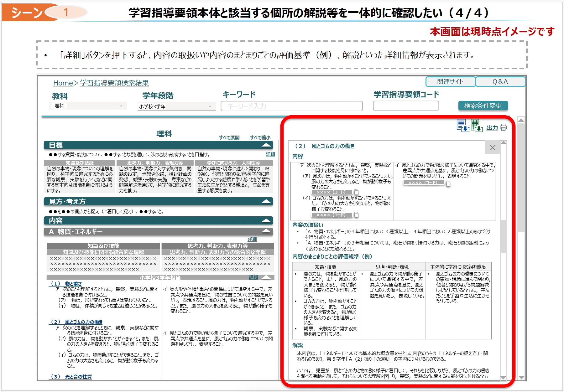Collapse the 見方・考え方 section
Viewport: 564px width, 392px height.
click(266, 201)
